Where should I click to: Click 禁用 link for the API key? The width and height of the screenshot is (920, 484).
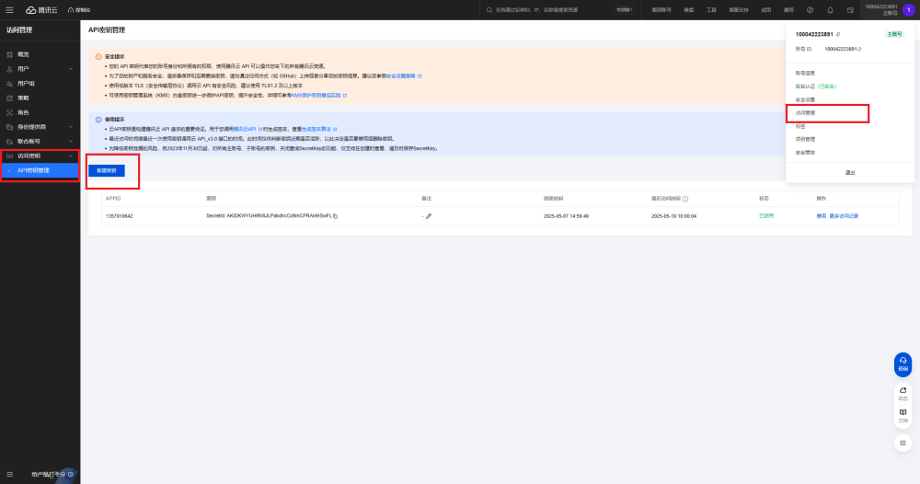click(x=821, y=216)
